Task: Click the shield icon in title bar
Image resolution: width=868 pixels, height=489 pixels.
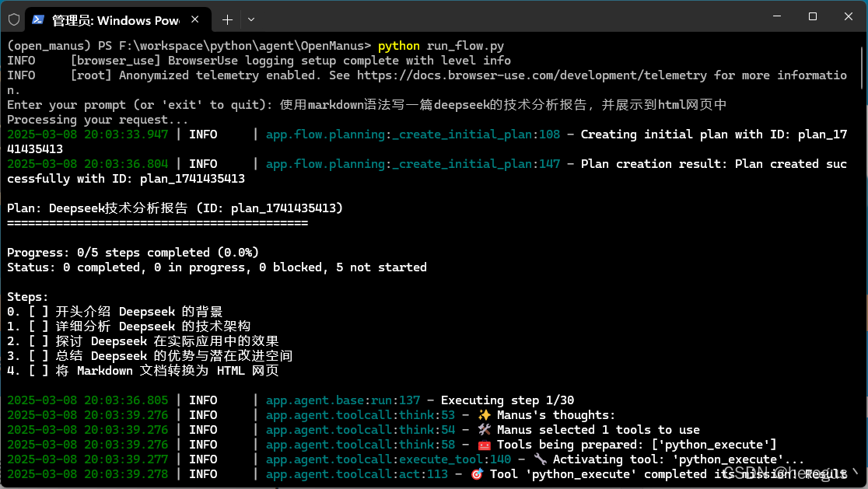Action: [x=15, y=20]
